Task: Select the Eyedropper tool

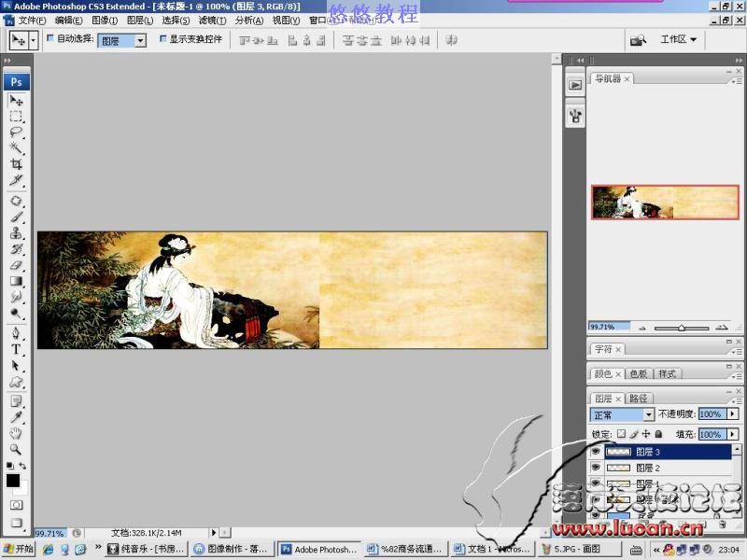Action: point(16,417)
